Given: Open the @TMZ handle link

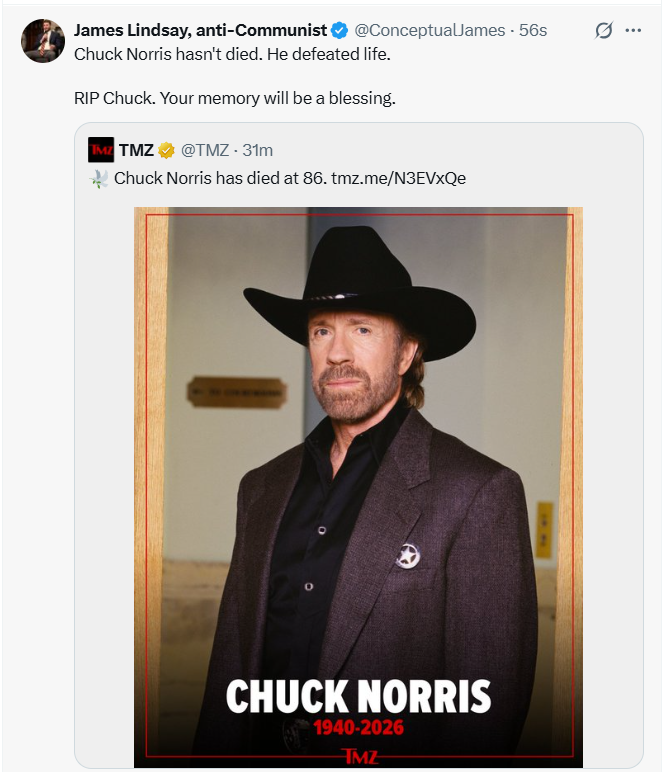Looking at the screenshot, I should tap(205, 150).
